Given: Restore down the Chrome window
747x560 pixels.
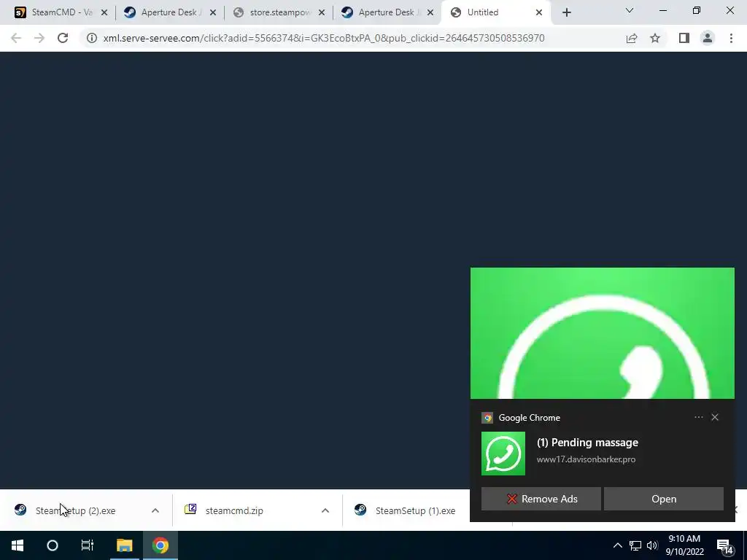Looking at the screenshot, I should [x=696, y=10].
